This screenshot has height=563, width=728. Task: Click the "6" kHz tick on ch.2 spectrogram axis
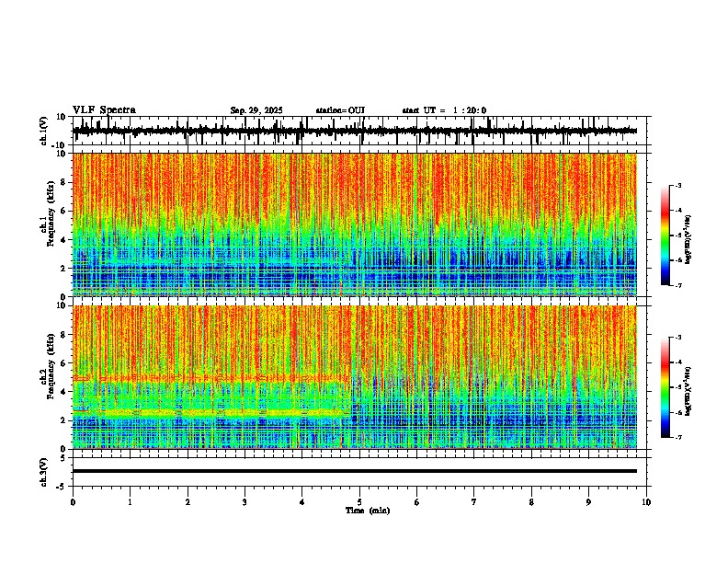(x=64, y=363)
